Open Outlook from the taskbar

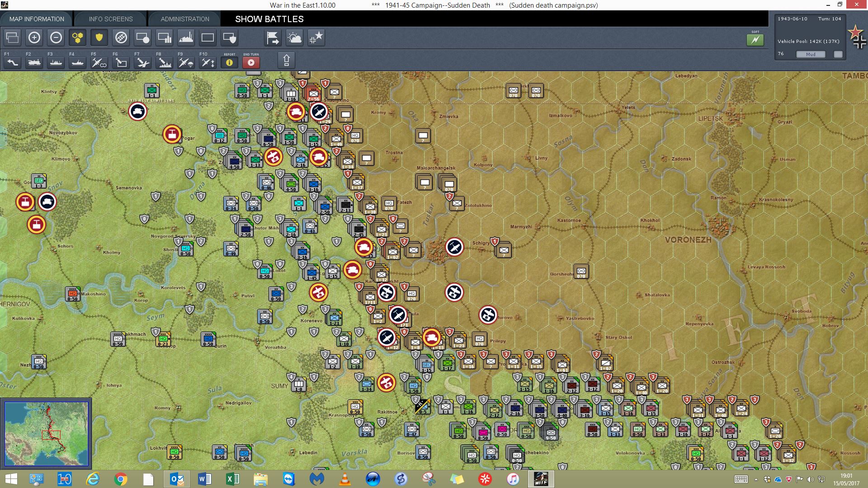pyautogui.click(x=176, y=479)
